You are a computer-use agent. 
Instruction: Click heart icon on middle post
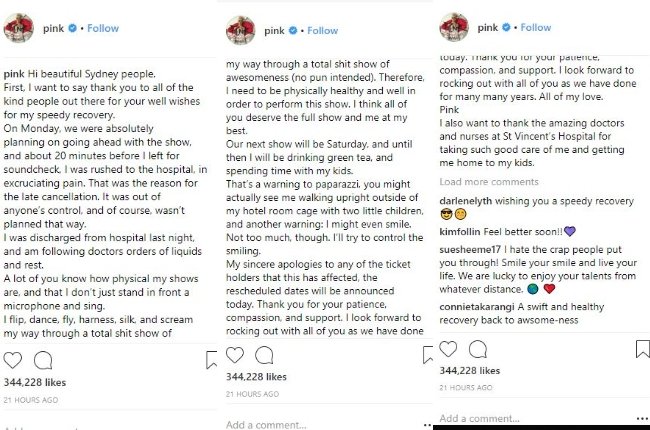click(235, 355)
